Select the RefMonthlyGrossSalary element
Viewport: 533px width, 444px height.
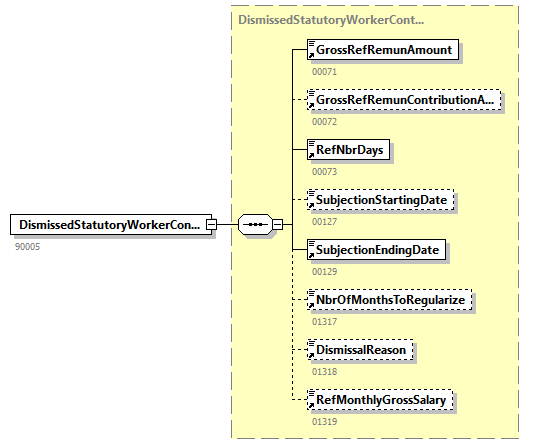point(380,399)
